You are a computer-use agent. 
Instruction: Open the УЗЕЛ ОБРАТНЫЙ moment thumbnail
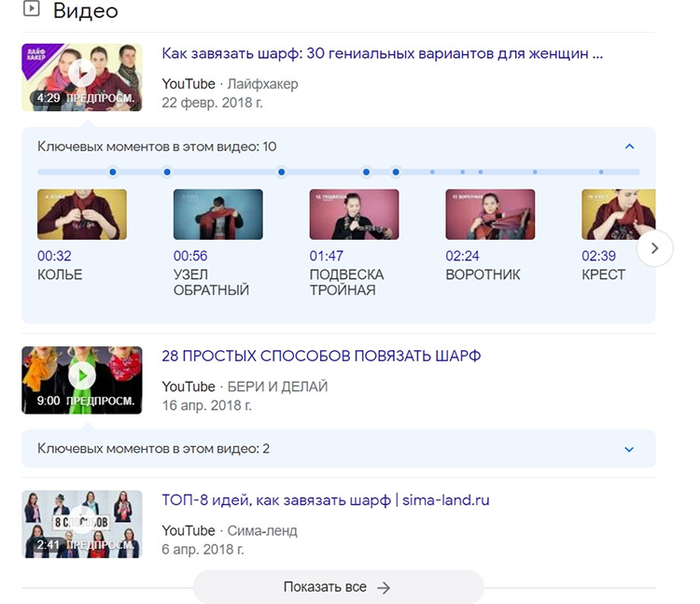[217, 215]
